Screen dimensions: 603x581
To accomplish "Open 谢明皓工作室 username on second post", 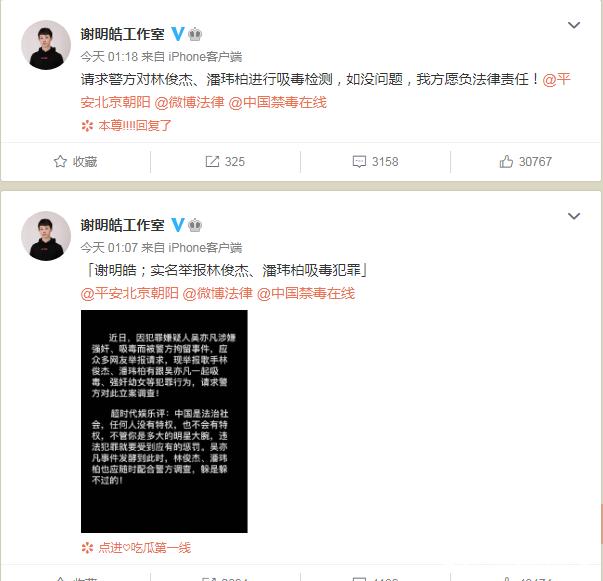I will coord(122,225).
